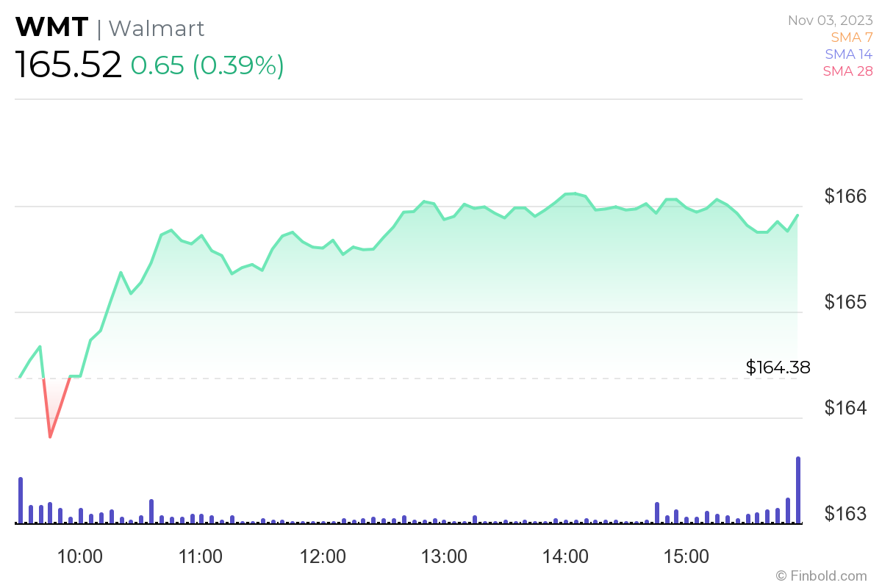Image resolution: width=882 pixels, height=588 pixels.
Task: Click the green 0.65 (0.39%) change value
Action: (x=207, y=65)
